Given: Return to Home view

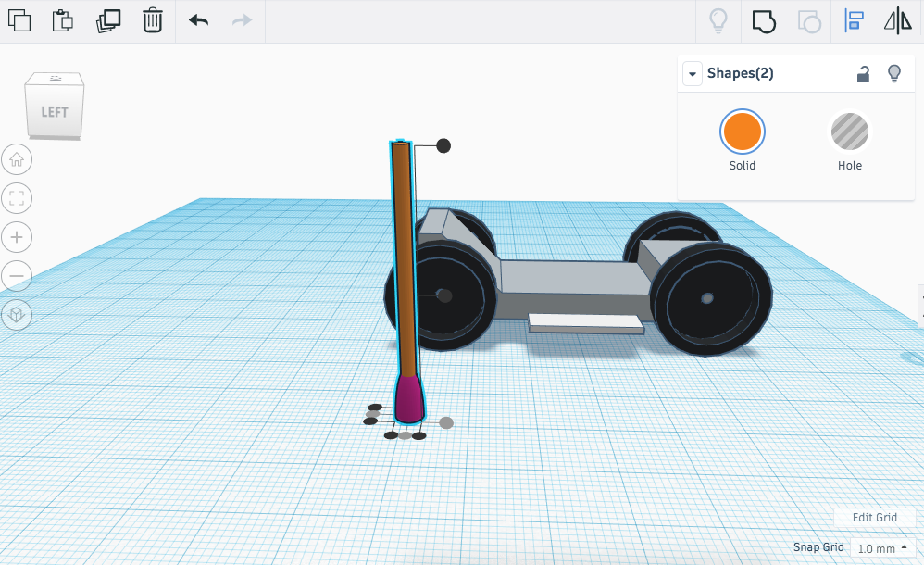Looking at the screenshot, I should (17, 159).
